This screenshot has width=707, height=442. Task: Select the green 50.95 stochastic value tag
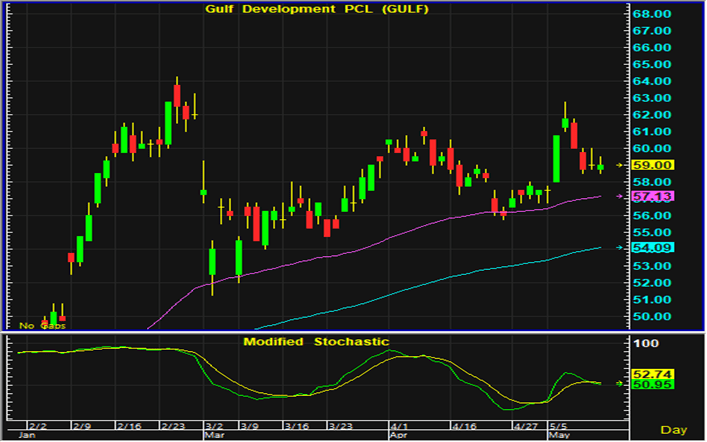(652, 385)
